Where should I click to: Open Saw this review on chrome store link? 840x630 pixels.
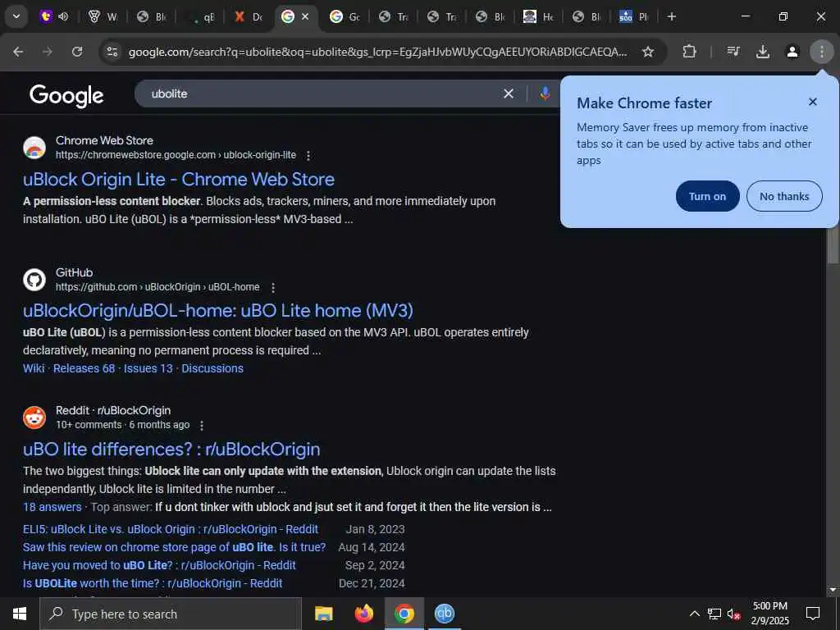(174, 547)
